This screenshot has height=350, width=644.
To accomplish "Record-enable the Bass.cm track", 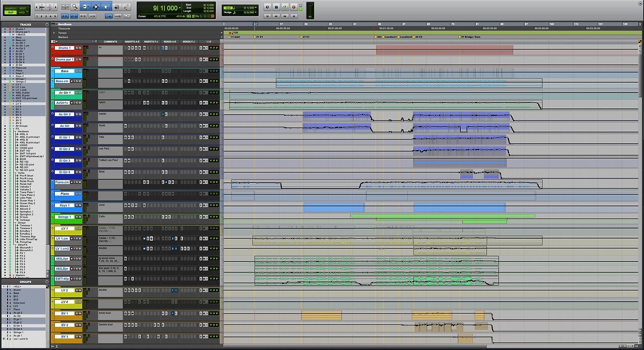I will [71, 81].
